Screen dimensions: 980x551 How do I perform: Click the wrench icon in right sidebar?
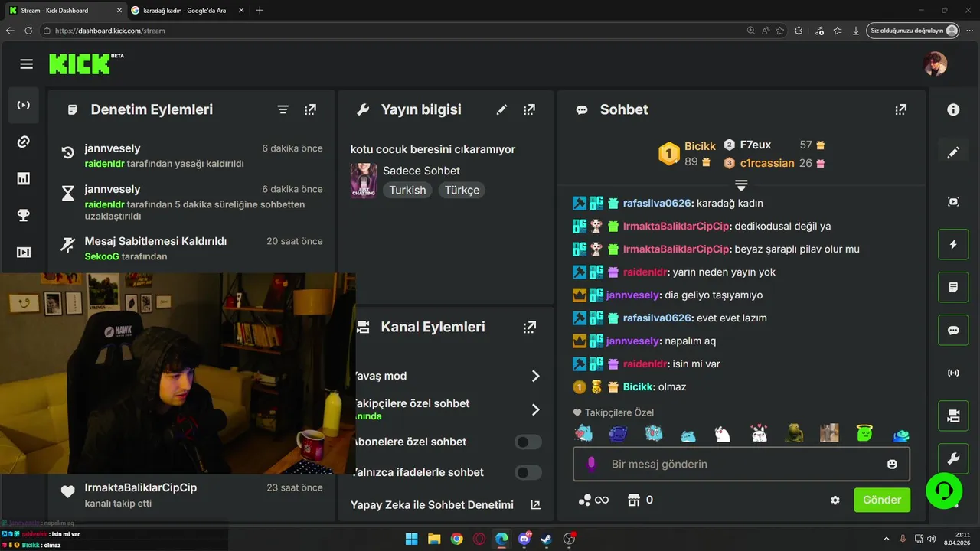click(953, 459)
